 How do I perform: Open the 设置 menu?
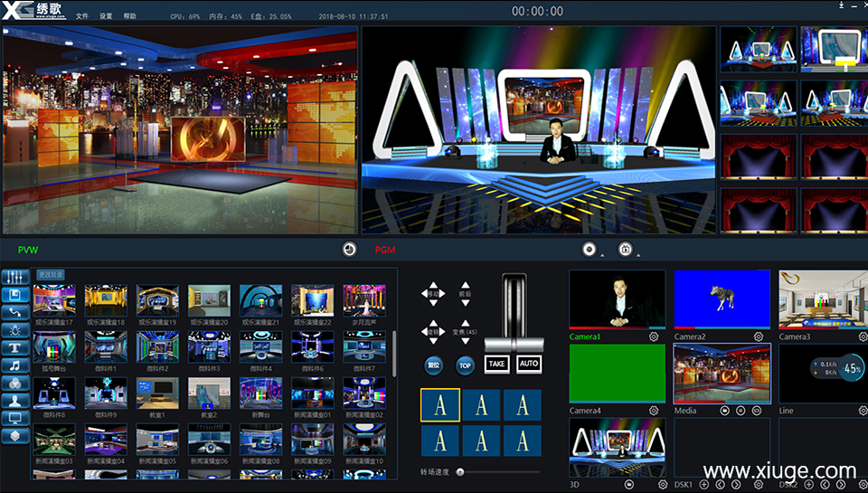pos(106,16)
